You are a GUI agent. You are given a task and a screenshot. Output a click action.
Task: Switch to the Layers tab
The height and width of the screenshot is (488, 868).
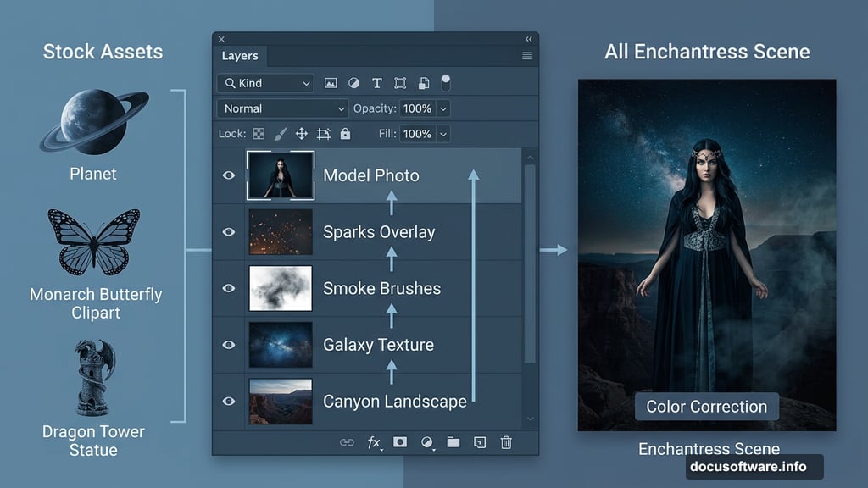point(241,56)
